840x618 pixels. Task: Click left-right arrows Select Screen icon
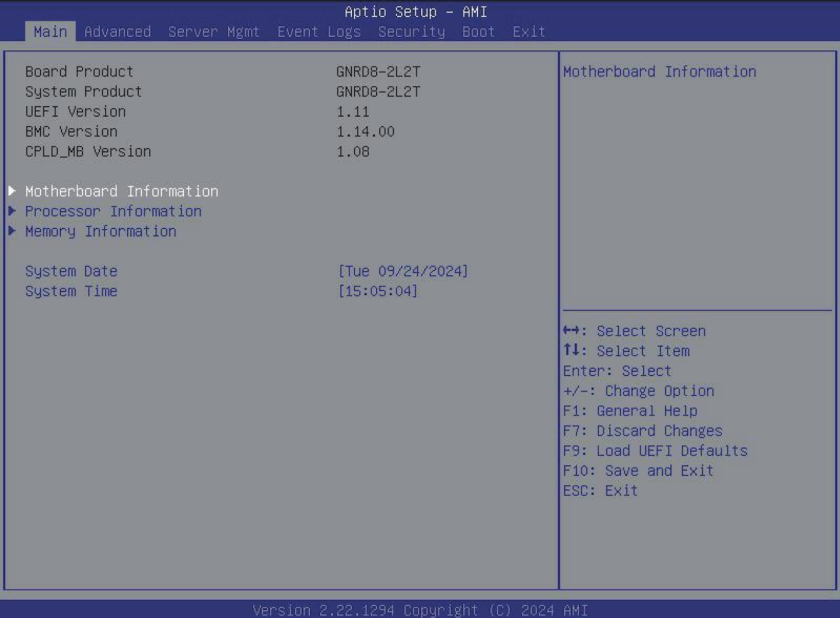[571, 330]
